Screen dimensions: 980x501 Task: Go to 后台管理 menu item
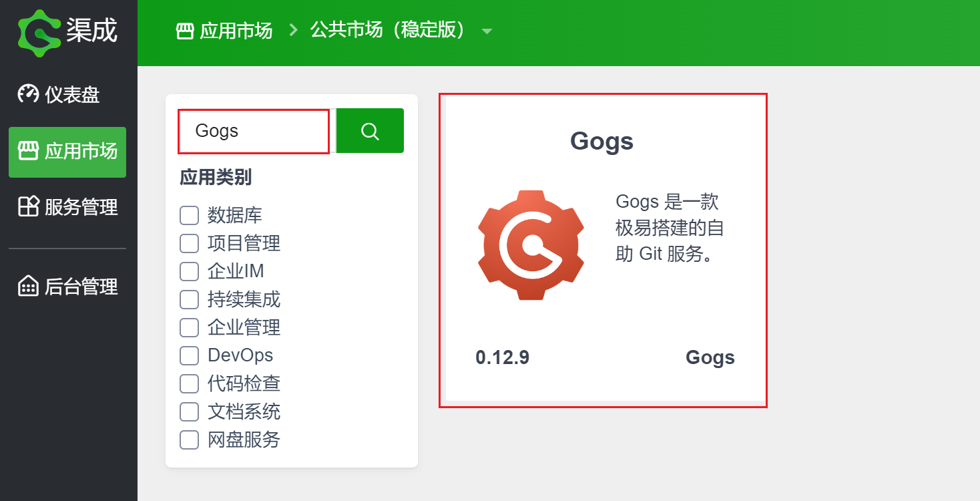click(x=80, y=287)
